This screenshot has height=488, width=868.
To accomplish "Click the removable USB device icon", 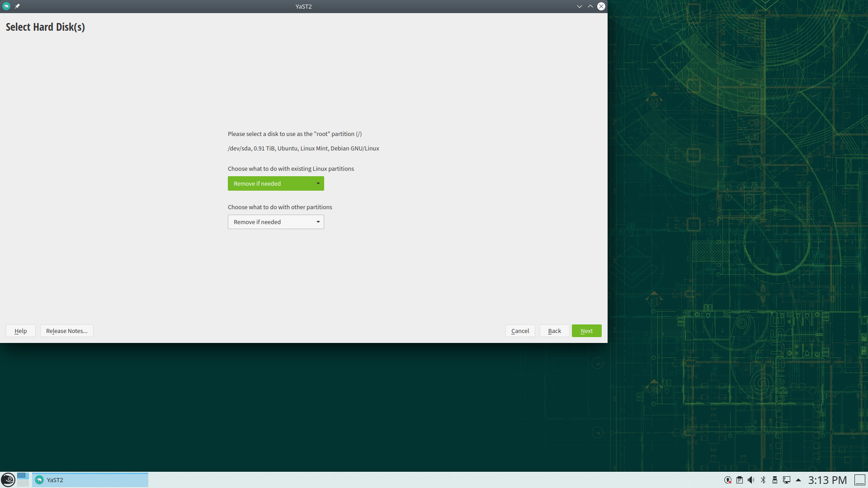I will 774,480.
